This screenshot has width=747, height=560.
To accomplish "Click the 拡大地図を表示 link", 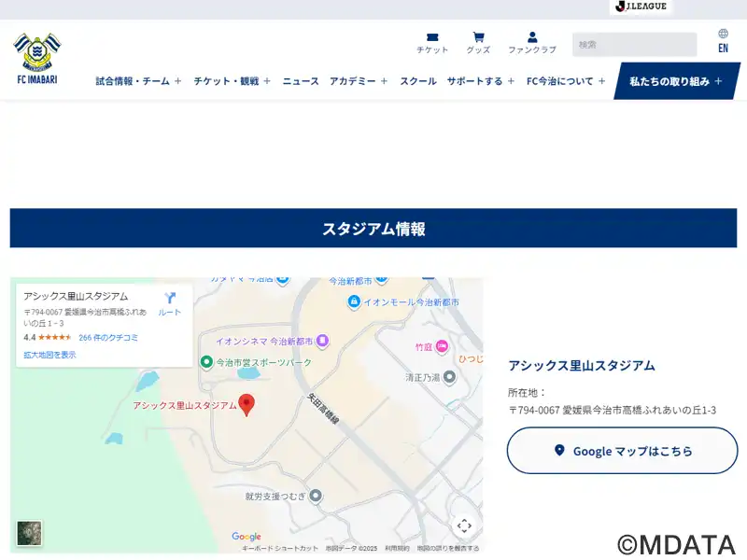I will (49, 355).
